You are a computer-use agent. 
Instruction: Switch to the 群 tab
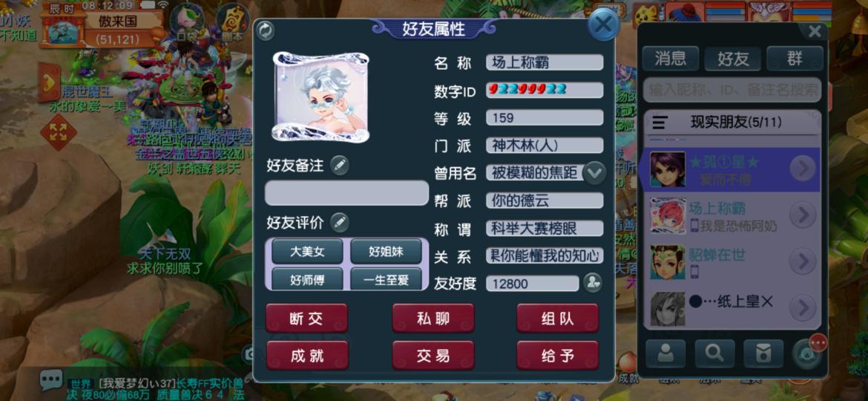click(795, 59)
